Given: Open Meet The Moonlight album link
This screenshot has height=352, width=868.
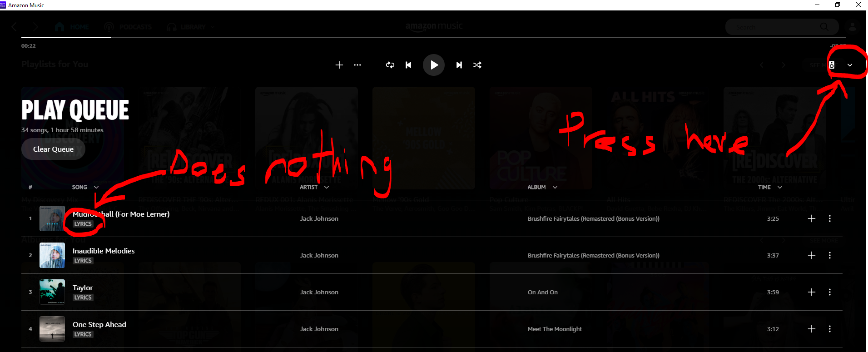Looking at the screenshot, I should coord(555,329).
